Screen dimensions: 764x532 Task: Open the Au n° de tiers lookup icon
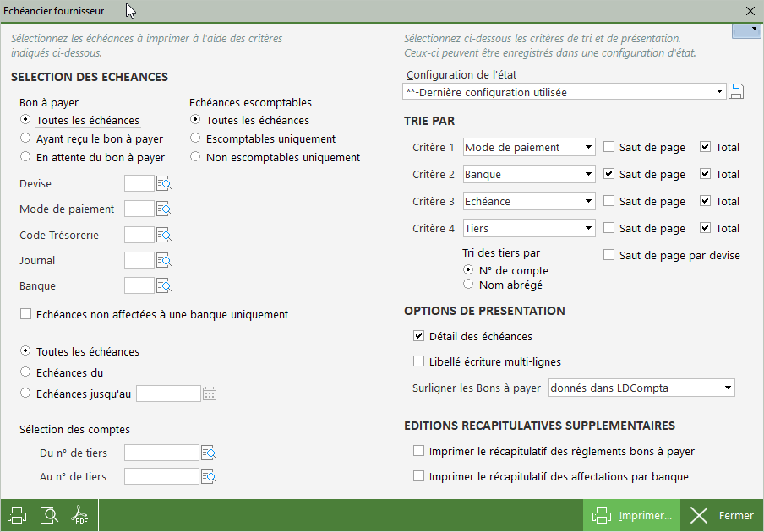point(209,477)
